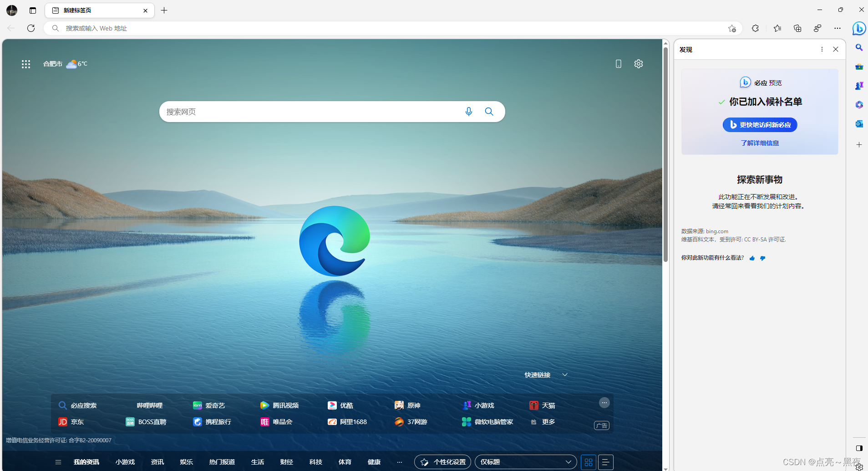Select the 财经 feed tab
The height and width of the screenshot is (471, 868).
[287, 462]
